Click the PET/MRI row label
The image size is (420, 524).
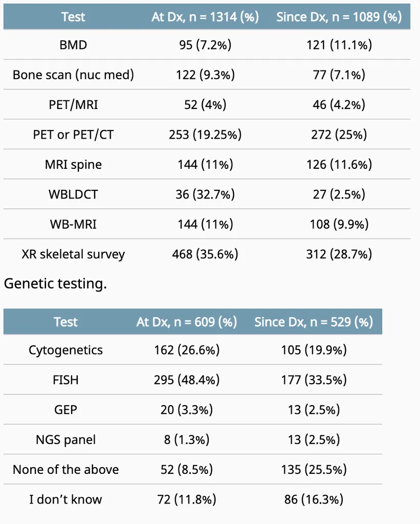(73, 105)
